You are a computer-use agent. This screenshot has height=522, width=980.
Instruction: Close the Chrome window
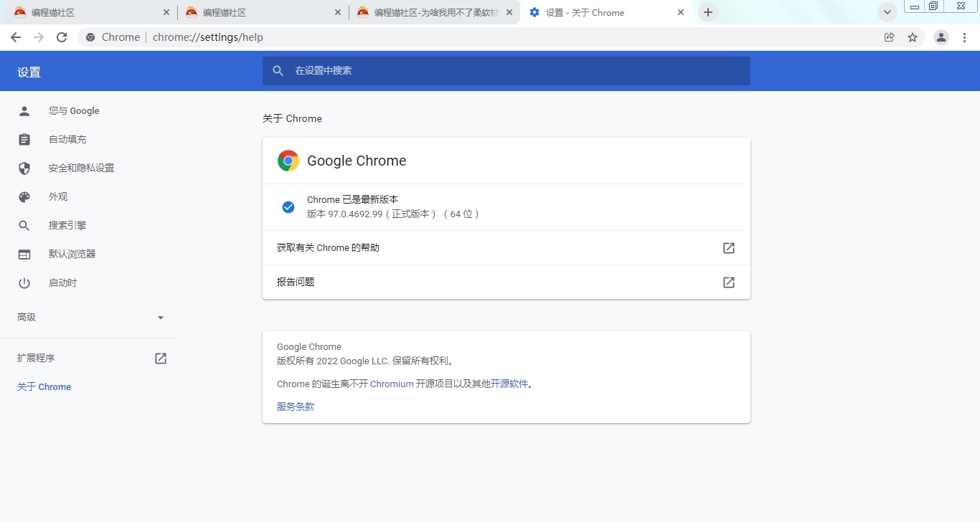click(961, 6)
